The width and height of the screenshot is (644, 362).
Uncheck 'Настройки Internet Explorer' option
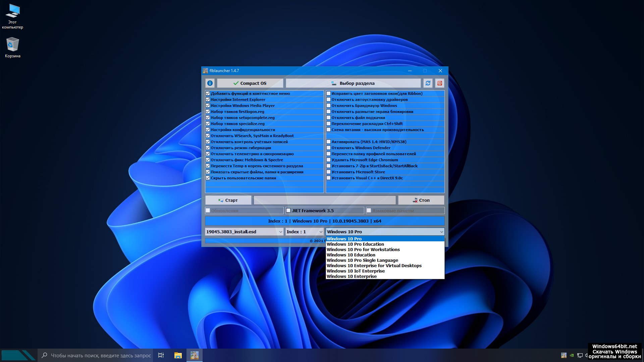click(208, 100)
